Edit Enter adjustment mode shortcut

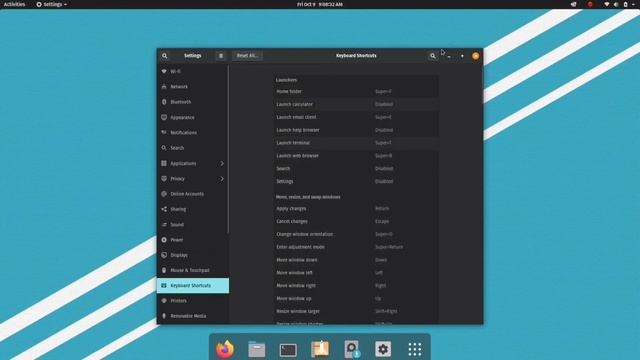point(356,247)
